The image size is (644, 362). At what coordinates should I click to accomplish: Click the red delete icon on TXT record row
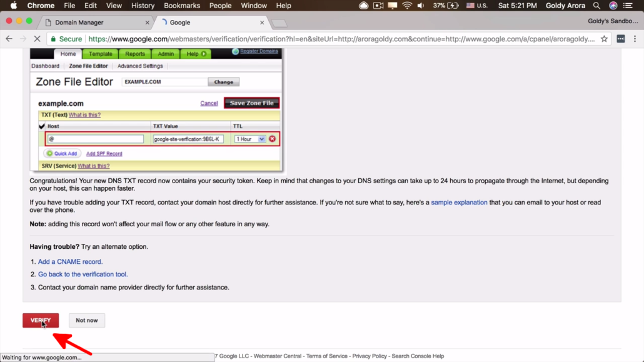273,139
